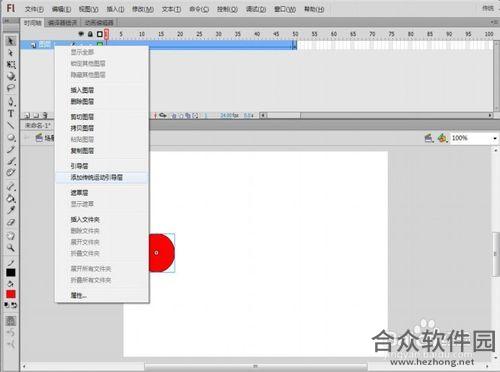This screenshot has width=500, height=372.
Task: Click the Swap Colors icon in toolbox
Action: 14,305
